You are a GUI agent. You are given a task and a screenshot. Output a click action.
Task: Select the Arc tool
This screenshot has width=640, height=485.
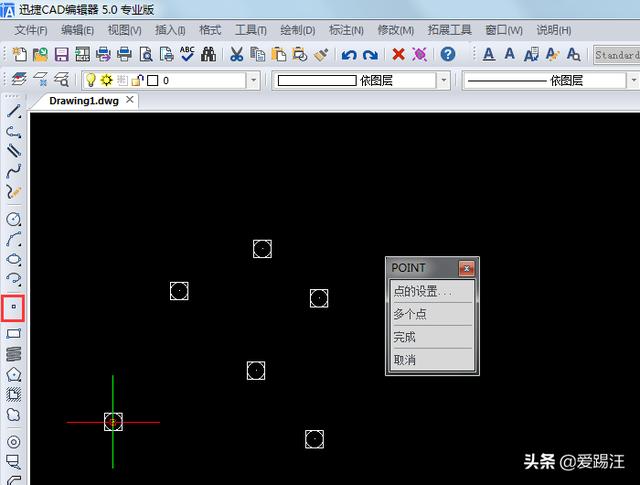pyautogui.click(x=13, y=239)
